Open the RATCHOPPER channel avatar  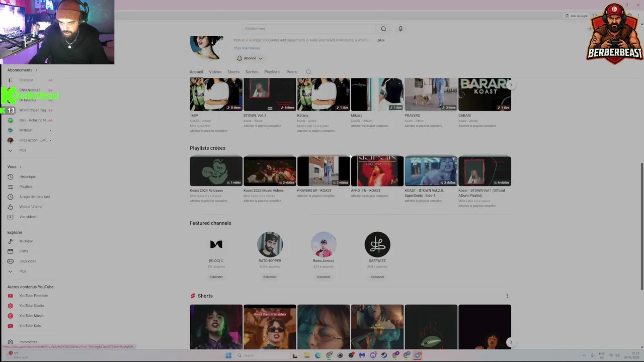tap(270, 244)
